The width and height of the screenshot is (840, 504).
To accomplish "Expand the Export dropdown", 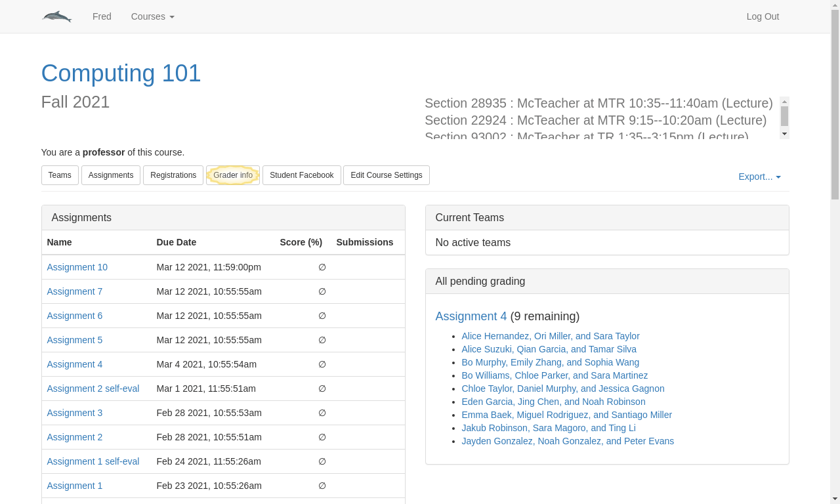I will click(x=759, y=177).
